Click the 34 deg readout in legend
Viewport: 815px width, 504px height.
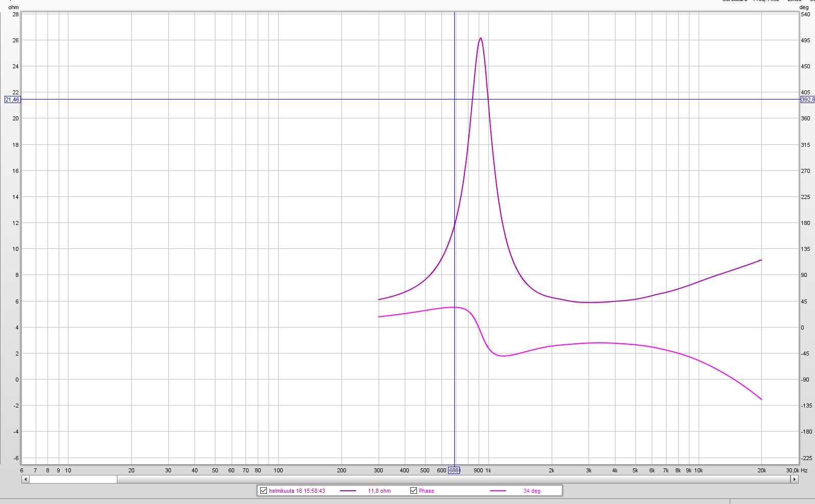(532, 491)
